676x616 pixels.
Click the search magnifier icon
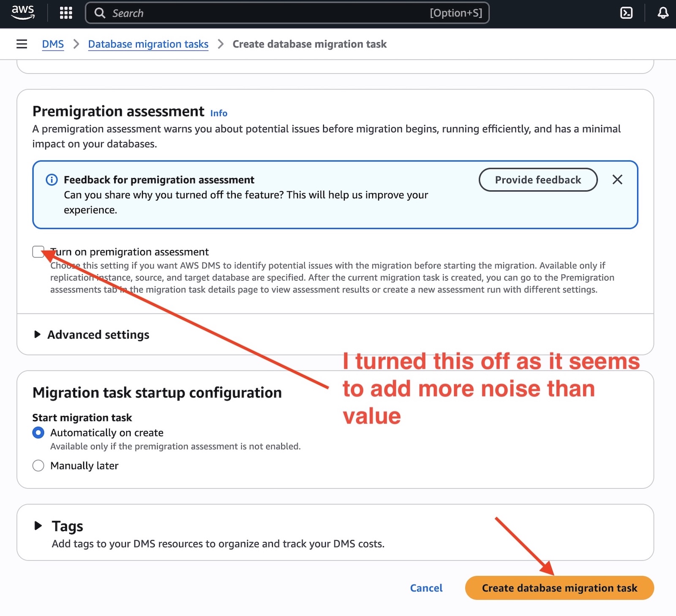(100, 13)
